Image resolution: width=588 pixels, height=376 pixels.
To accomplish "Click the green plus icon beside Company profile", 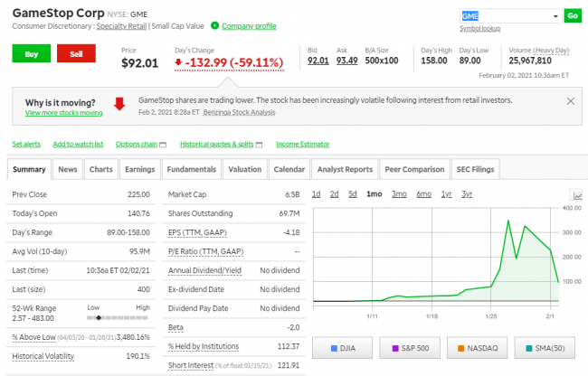I will point(214,26).
